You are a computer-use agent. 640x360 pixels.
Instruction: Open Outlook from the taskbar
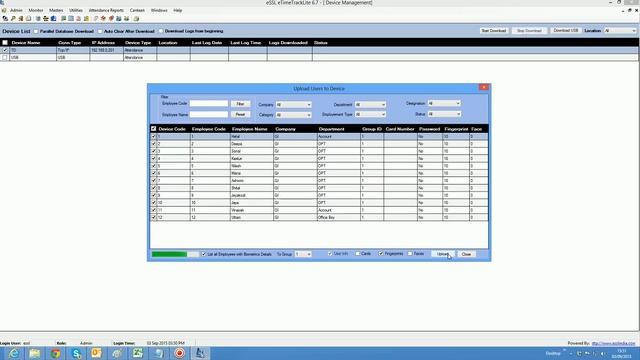coord(97,353)
